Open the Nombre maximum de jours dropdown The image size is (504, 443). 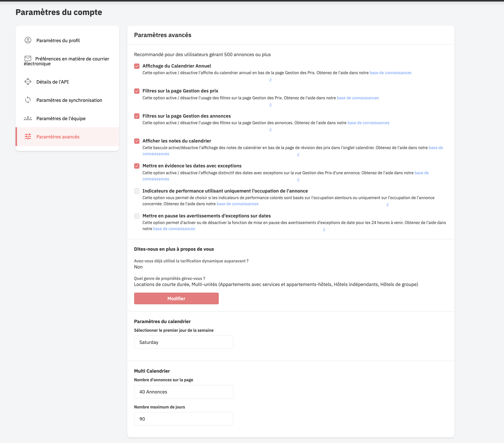tap(184, 419)
